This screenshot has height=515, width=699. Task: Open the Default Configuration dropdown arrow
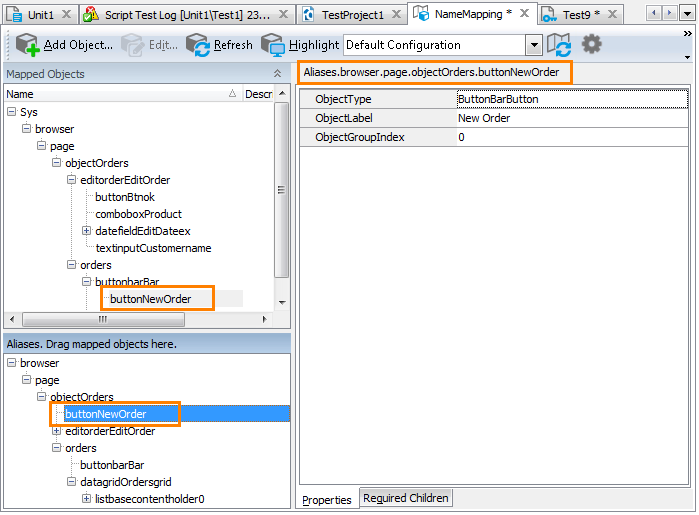(x=534, y=45)
